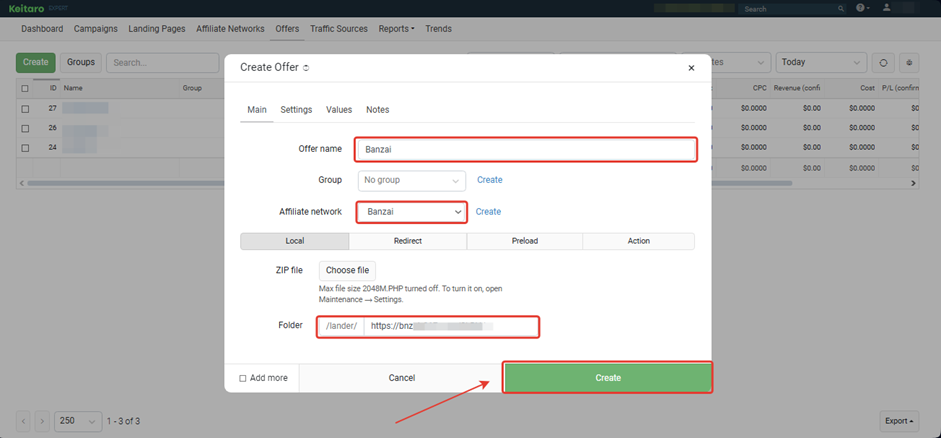
Task: Open the partially hidden filter dropdown left of Today
Action: [741, 62]
